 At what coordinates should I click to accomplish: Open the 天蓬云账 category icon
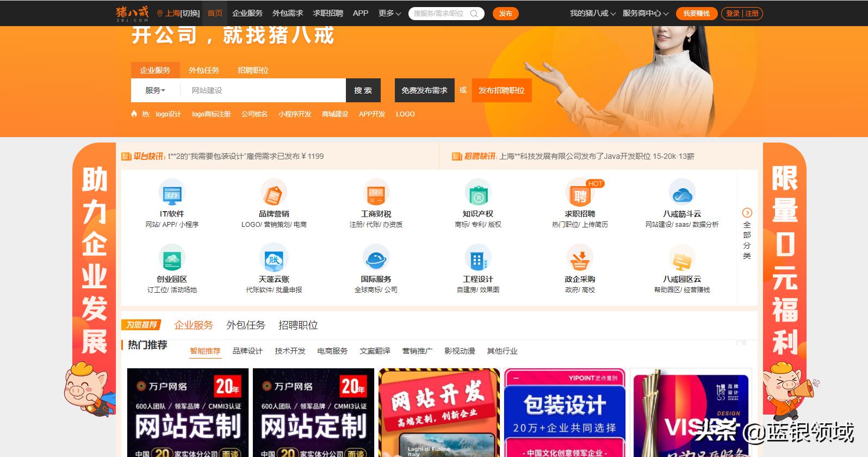274,258
